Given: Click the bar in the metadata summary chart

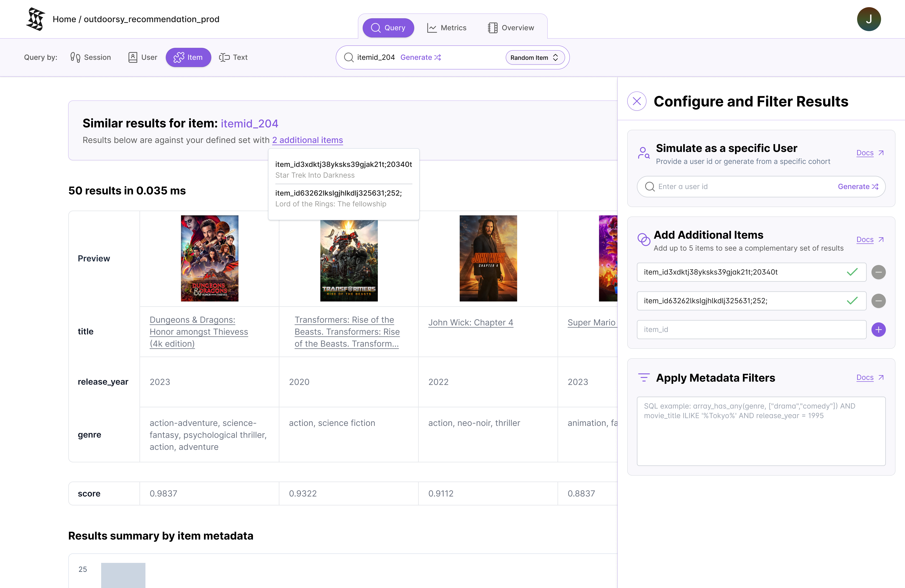Looking at the screenshot, I should coord(123,575).
